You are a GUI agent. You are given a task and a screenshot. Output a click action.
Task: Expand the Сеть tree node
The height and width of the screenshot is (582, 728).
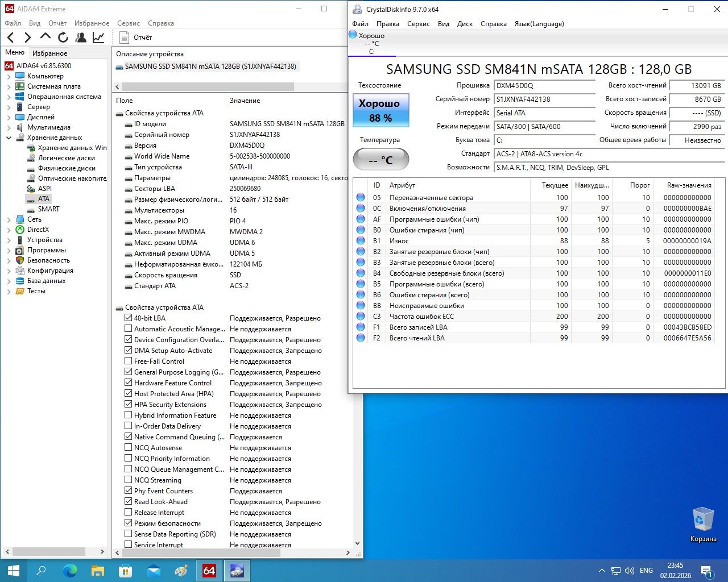[9, 219]
